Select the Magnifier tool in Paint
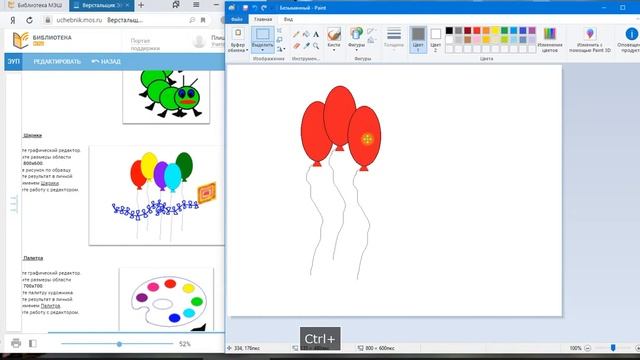Image resolution: width=640 pixels, height=360 pixels. click(316, 46)
